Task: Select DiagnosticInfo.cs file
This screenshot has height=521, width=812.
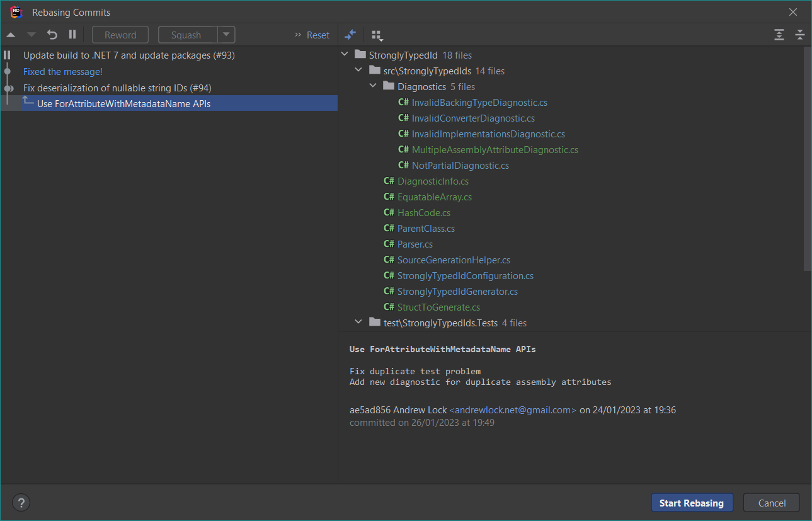Action: (433, 181)
